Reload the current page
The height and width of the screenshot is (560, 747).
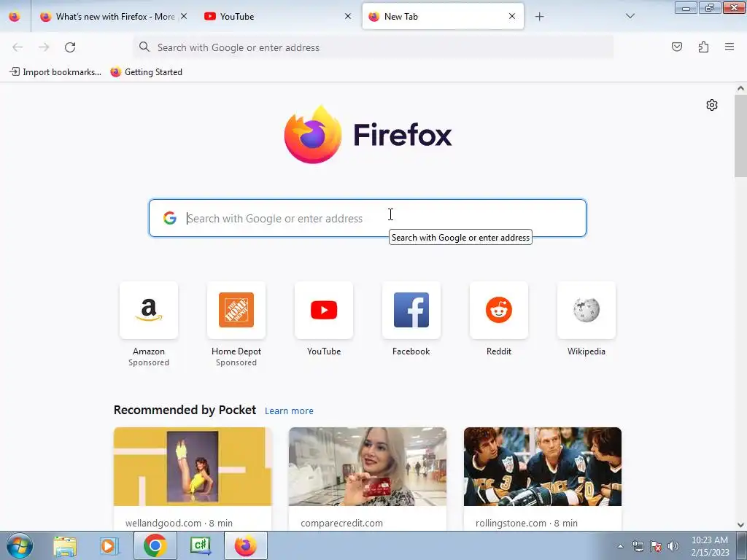click(70, 47)
